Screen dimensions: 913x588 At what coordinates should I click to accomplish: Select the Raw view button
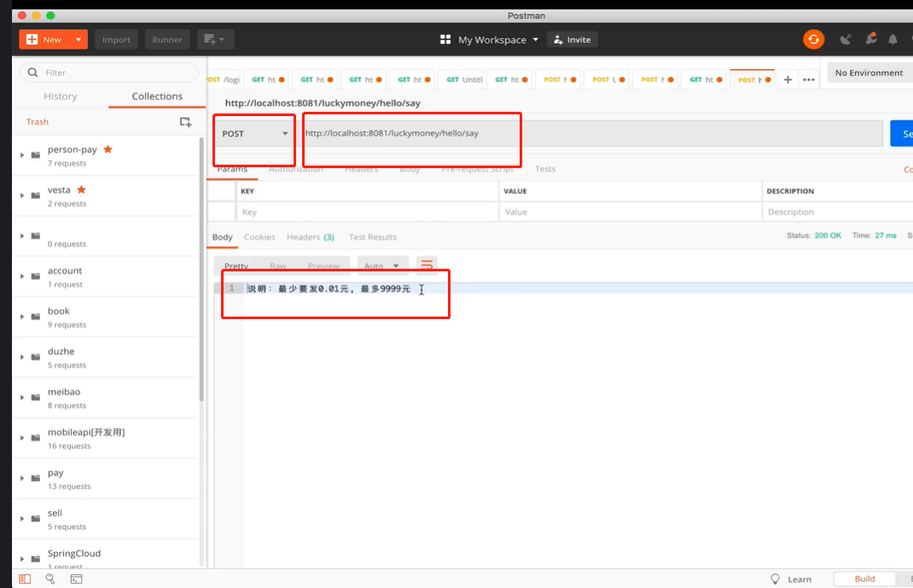coord(278,266)
